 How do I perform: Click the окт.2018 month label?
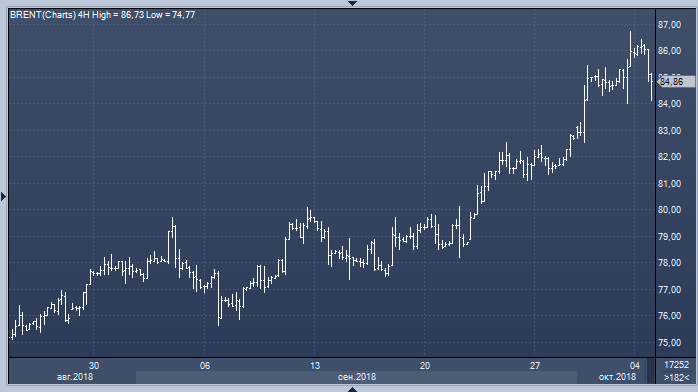(x=617, y=377)
